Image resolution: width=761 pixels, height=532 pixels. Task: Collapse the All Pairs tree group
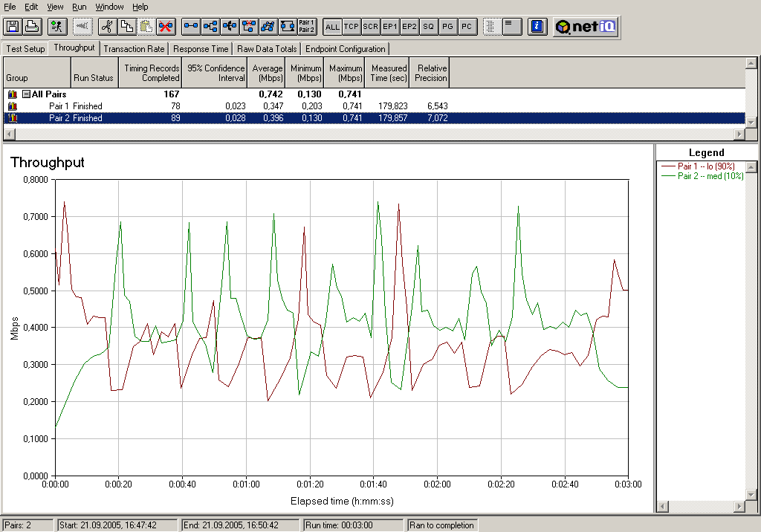tap(26, 94)
